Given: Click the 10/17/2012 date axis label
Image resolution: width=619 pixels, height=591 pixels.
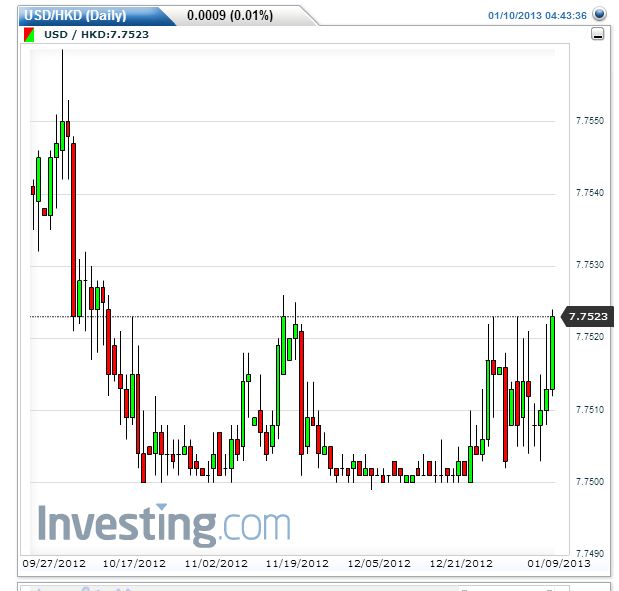Looking at the screenshot, I should tap(134, 563).
